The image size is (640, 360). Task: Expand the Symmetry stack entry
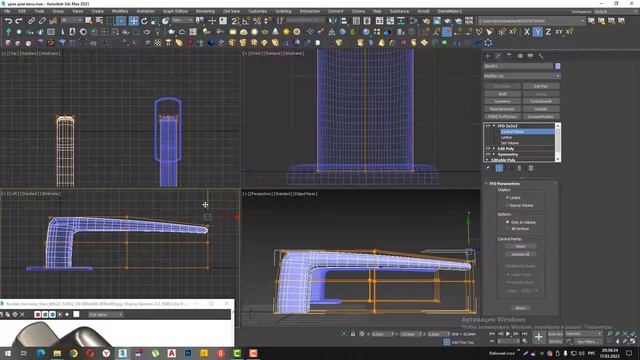point(494,154)
